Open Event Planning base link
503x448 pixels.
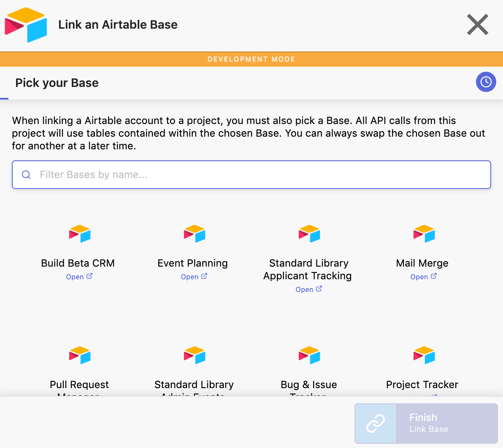(194, 276)
